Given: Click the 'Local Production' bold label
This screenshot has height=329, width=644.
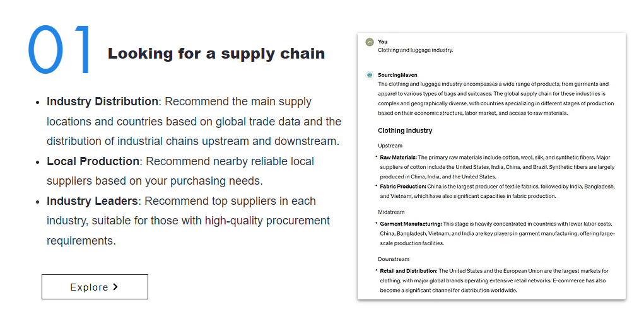Looking at the screenshot, I should (93, 161).
